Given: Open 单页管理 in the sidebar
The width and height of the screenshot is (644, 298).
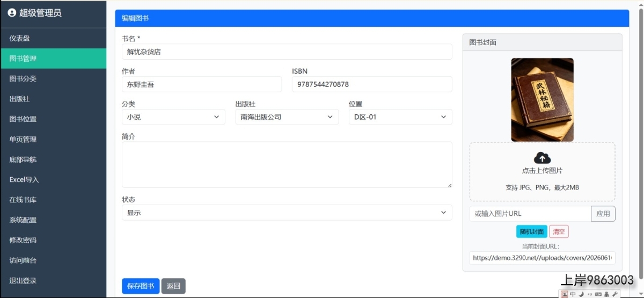Looking at the screenshot, I should (53, 139).
